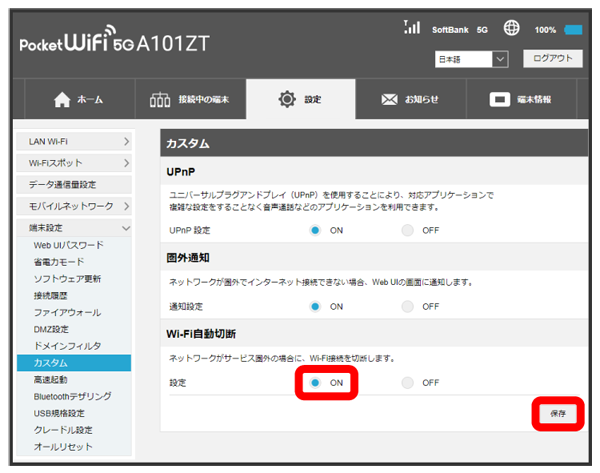Click the Home house icon
Image resolution: width=600 pixels, height=473 pixels.
click(x=61, y=100)
